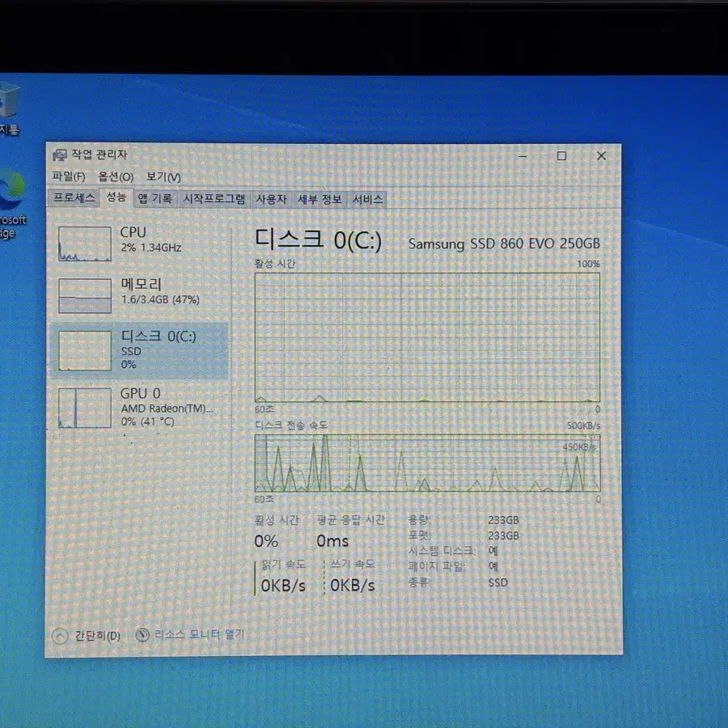Switch to the 사용자 tab

coord(271,200)
